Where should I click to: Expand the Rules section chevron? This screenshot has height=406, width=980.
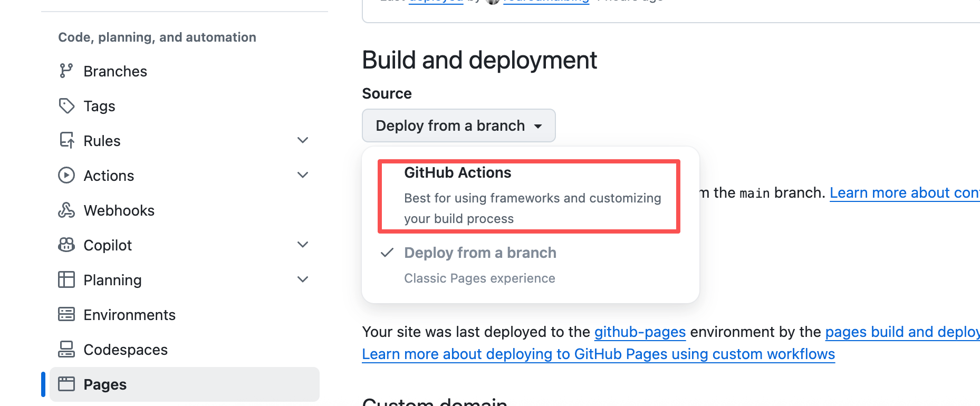[x=303, y=140]
